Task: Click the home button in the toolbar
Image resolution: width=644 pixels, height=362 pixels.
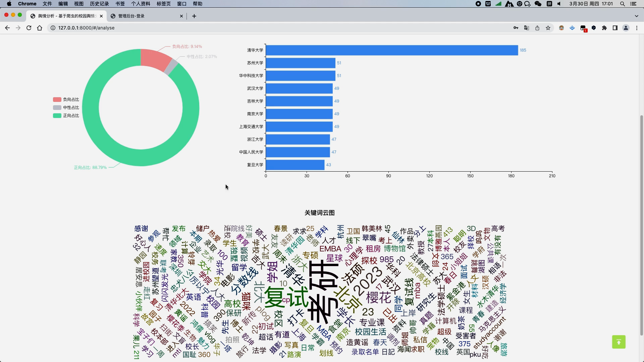Action: point(40,28)
